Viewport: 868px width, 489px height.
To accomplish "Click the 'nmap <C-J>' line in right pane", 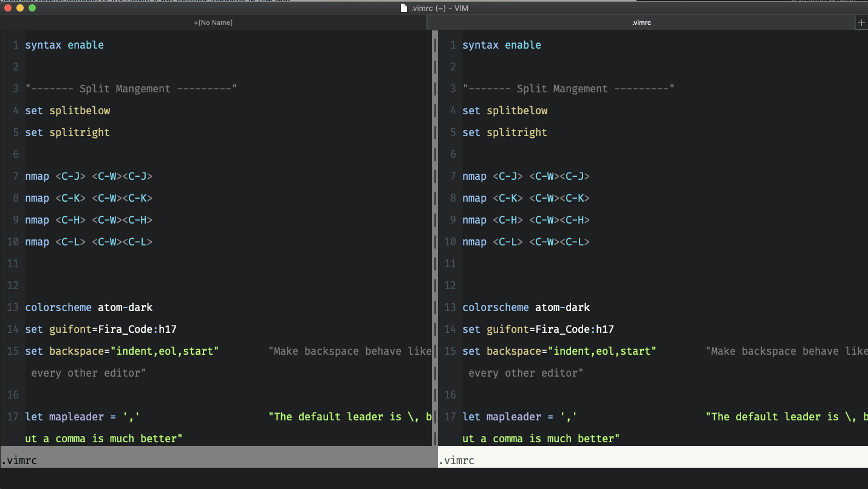I will tap(526, 176).
